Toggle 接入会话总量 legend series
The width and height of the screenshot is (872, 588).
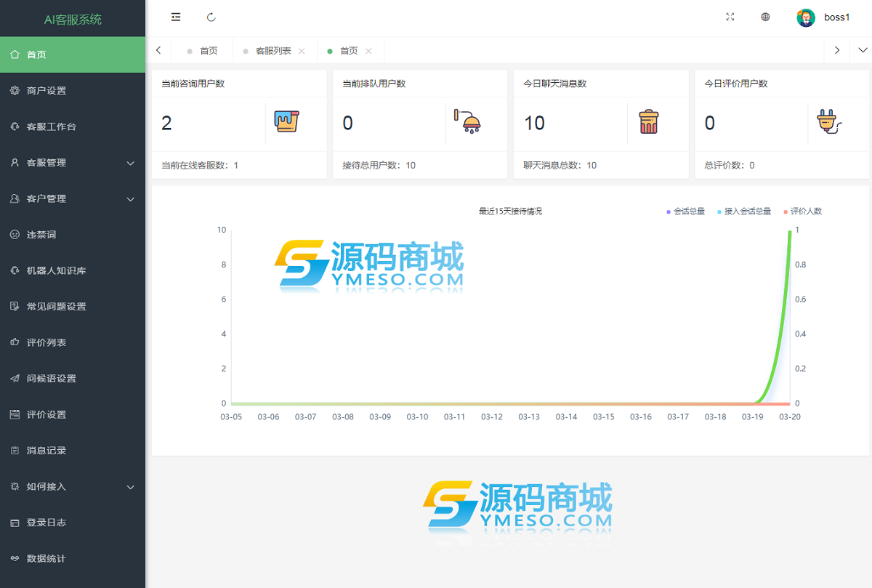[x=744, y=212]
